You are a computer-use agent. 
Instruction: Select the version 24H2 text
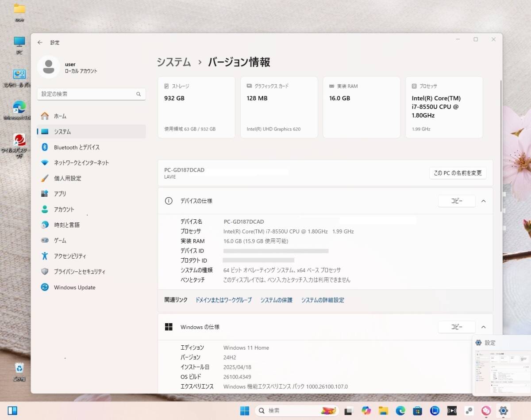pos(231,357)
